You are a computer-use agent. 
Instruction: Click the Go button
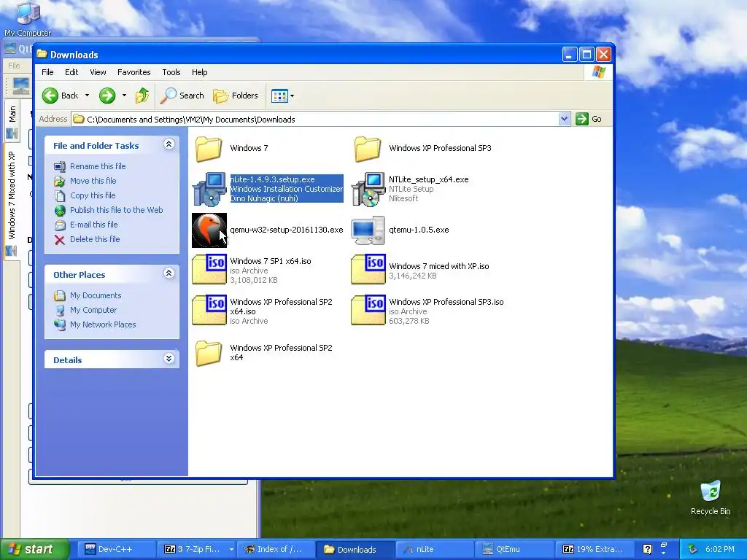click(589, 119)
